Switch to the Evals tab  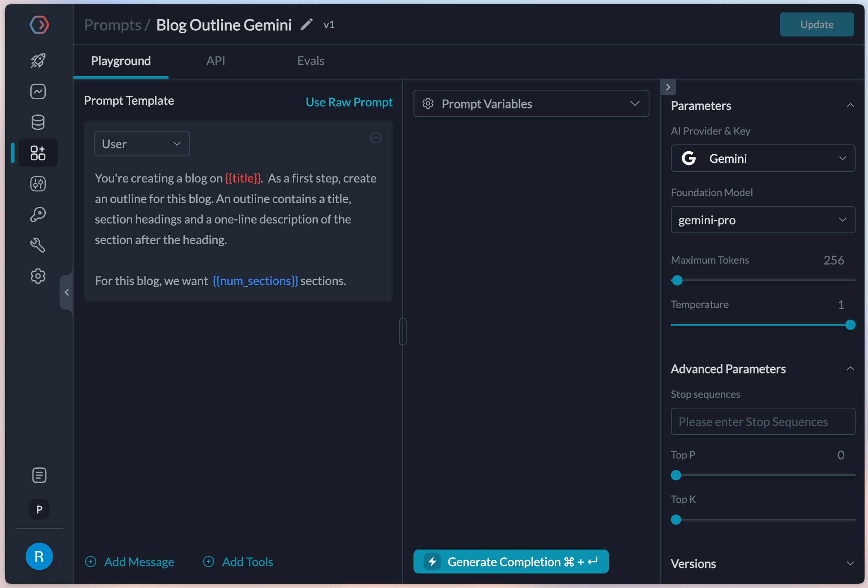point(310,61)
